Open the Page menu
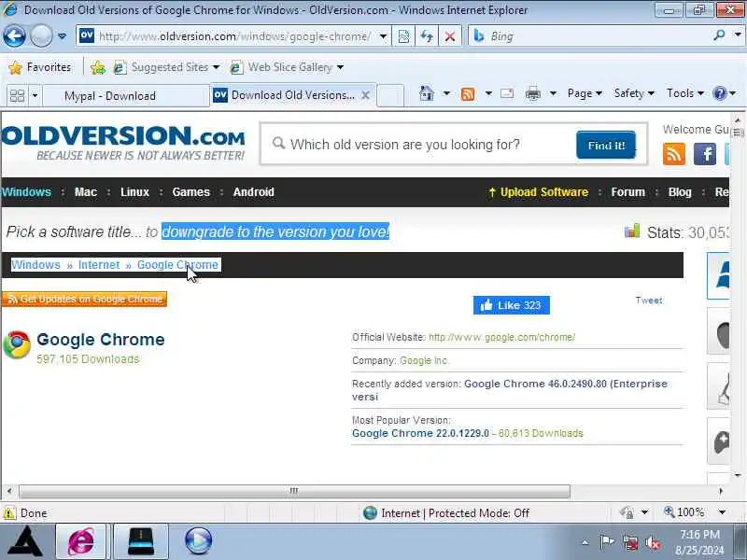The image size is (747, 560). click(x=585, y=93)
